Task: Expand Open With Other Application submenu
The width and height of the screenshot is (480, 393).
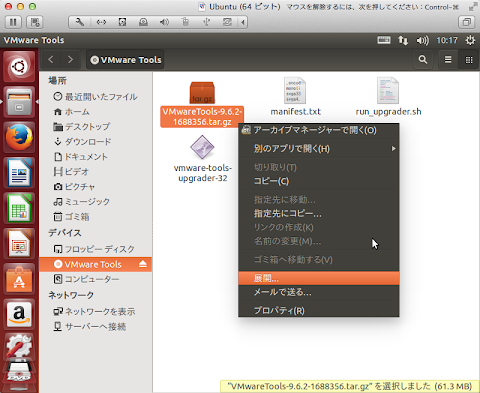Action: 319,149
